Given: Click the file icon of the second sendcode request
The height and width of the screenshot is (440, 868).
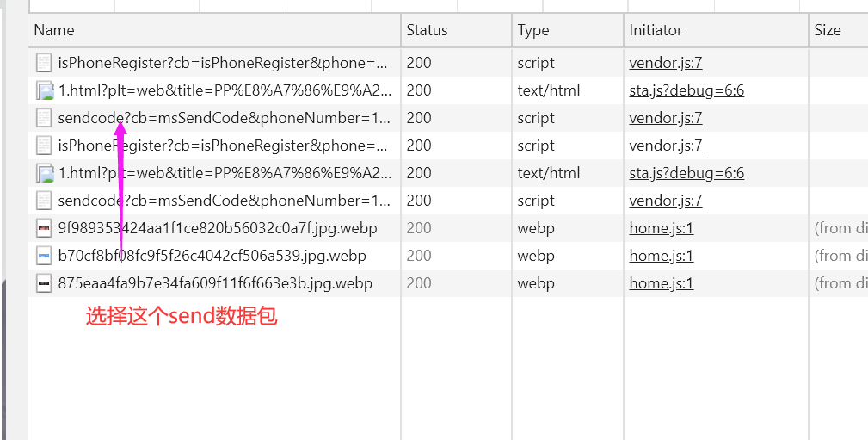Looking at the screenshot, I should click(x=44, y=201).
